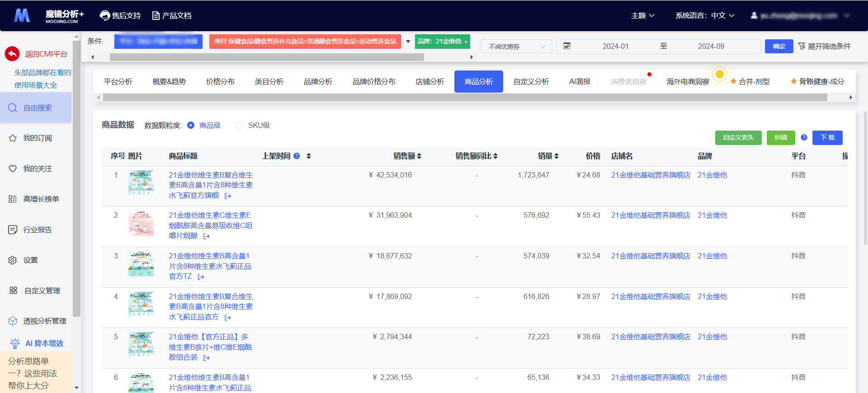Switch to the 价格分布 tab
This screenshot has height=393, width=868.
click(x=220, y=82)
